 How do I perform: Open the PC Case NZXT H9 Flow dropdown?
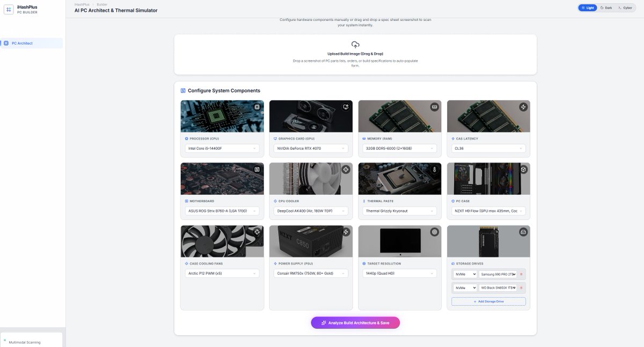pyautogui.click(x=488, y=211)
